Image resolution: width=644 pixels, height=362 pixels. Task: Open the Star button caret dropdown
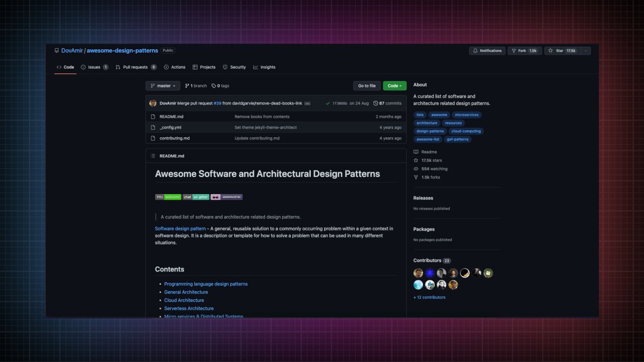[x=586, y=50]
